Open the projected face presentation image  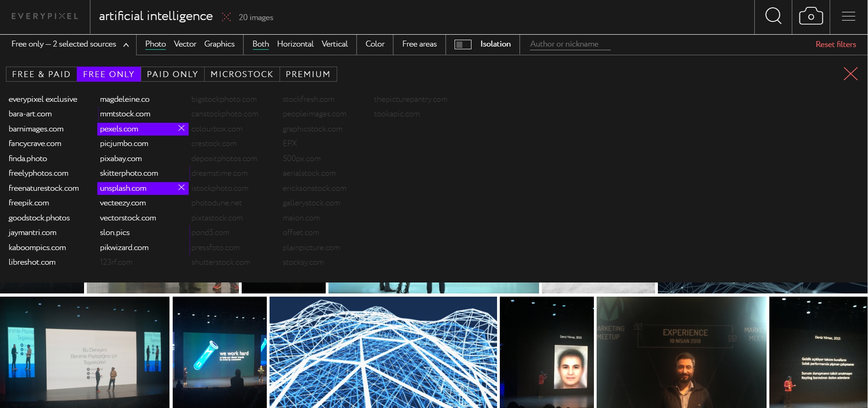(547, 352)
